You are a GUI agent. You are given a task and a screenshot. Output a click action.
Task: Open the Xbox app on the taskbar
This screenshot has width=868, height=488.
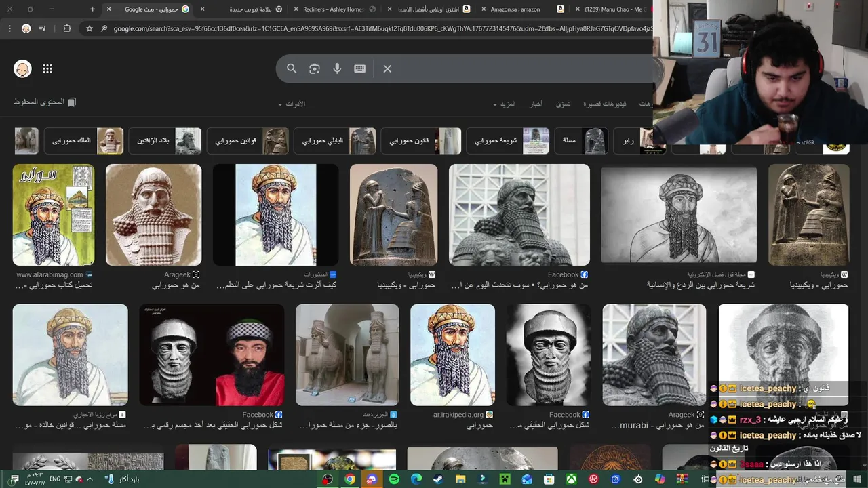[572, 479]
